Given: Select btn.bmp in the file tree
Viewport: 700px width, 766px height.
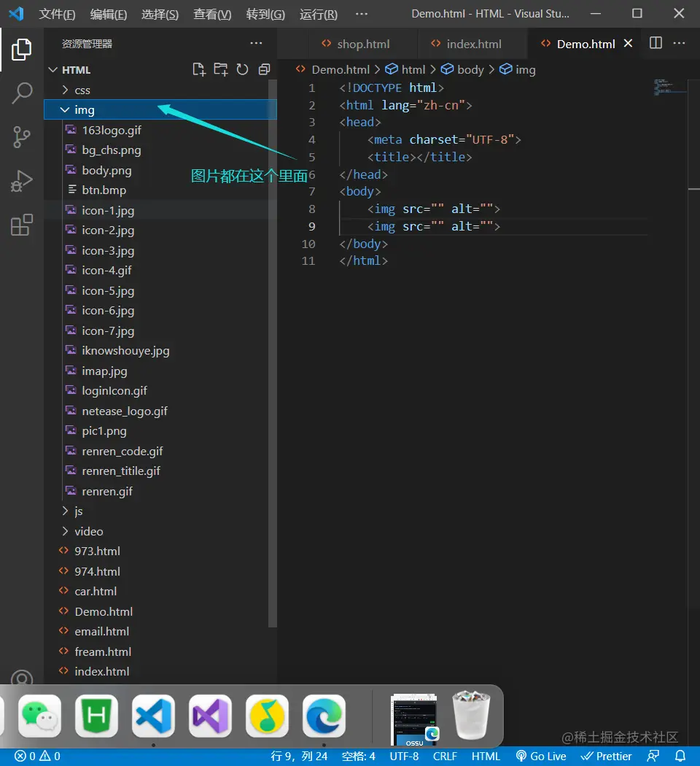Looking at the screenshot, I should tap(104, 190).
